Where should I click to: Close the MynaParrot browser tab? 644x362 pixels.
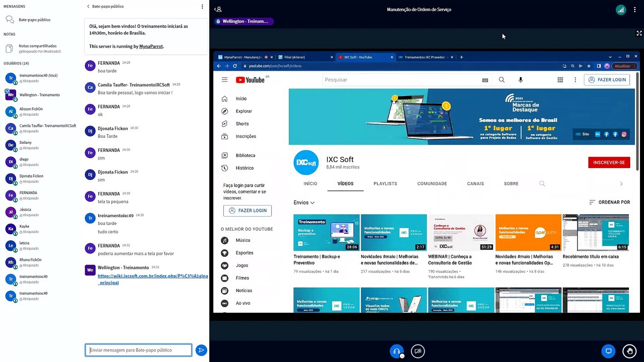(272, 57)
